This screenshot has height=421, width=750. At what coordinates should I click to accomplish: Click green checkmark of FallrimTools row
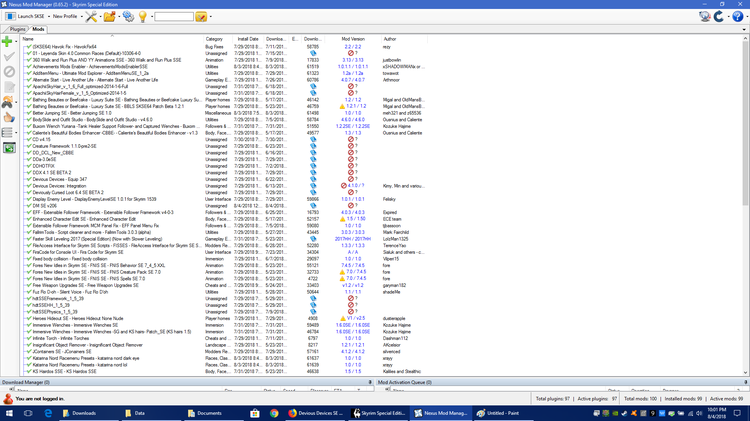(x=29, y=232)
